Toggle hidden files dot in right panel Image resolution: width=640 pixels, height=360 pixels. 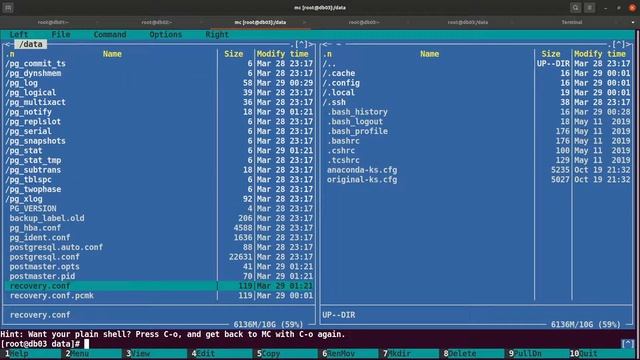pyautogui.click(x=610, y=44)
